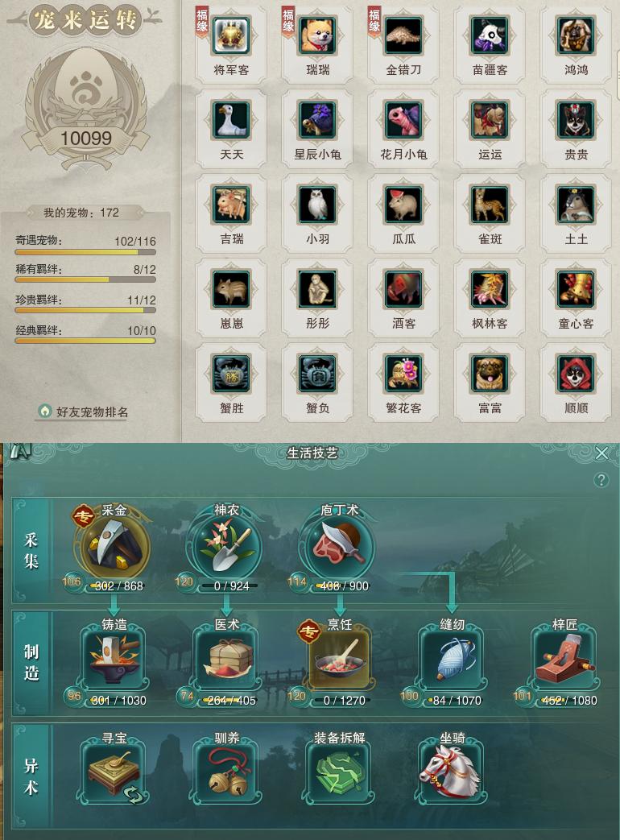
Task: Switch to the 异术 category tab
Action: coord(31,777)
